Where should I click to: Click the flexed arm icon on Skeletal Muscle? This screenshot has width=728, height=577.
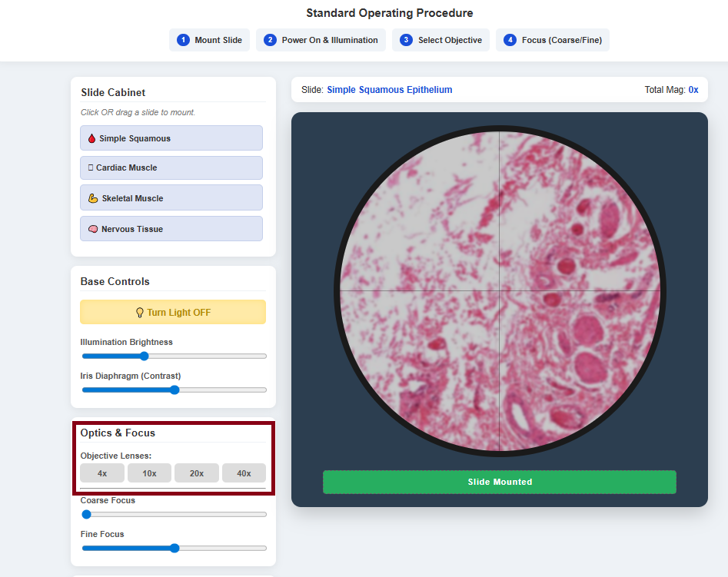pos(93,198)
